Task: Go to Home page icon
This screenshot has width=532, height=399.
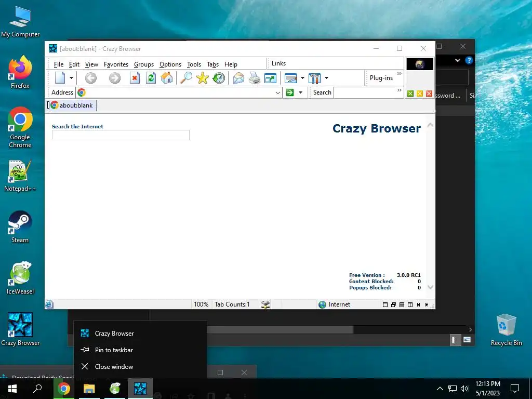Action: click(167, 78)
